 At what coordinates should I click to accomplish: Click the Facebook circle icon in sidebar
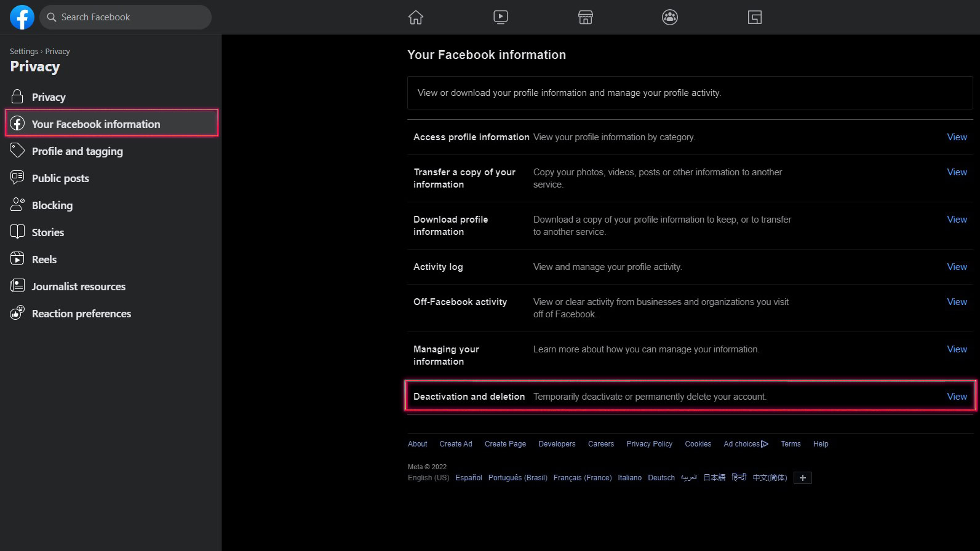[x=17, y=124]
